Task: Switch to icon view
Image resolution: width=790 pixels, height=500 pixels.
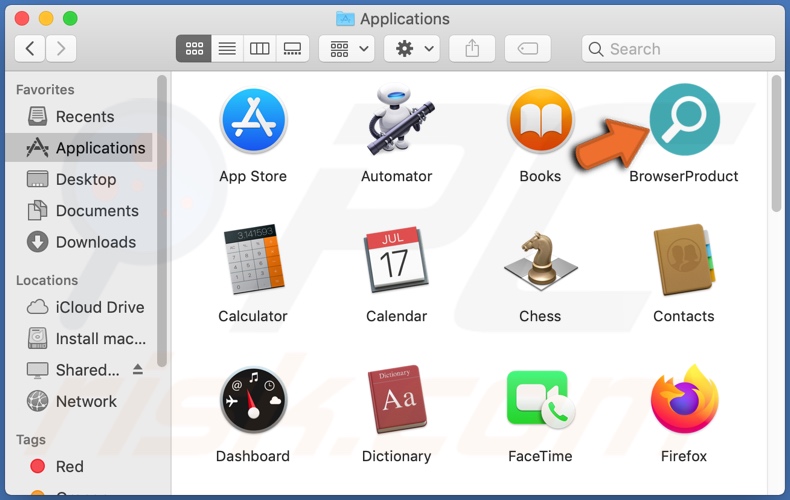Action: click(194, 49)
